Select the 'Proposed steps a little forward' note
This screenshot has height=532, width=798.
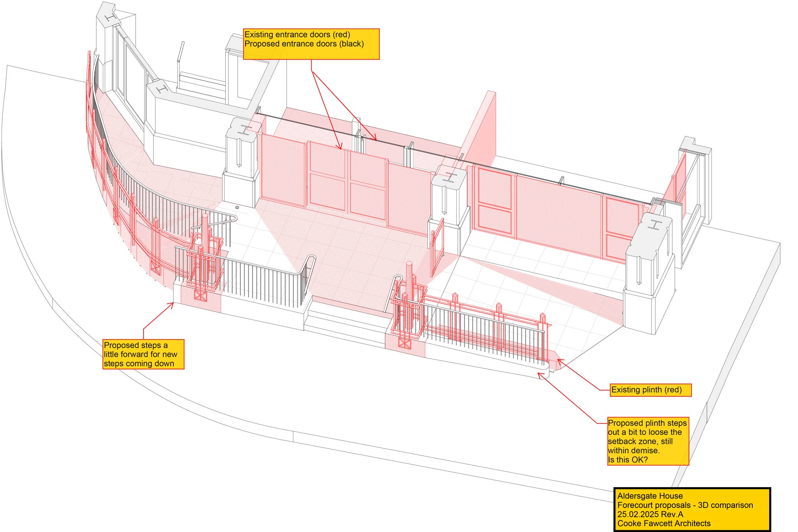pos(143,354)
